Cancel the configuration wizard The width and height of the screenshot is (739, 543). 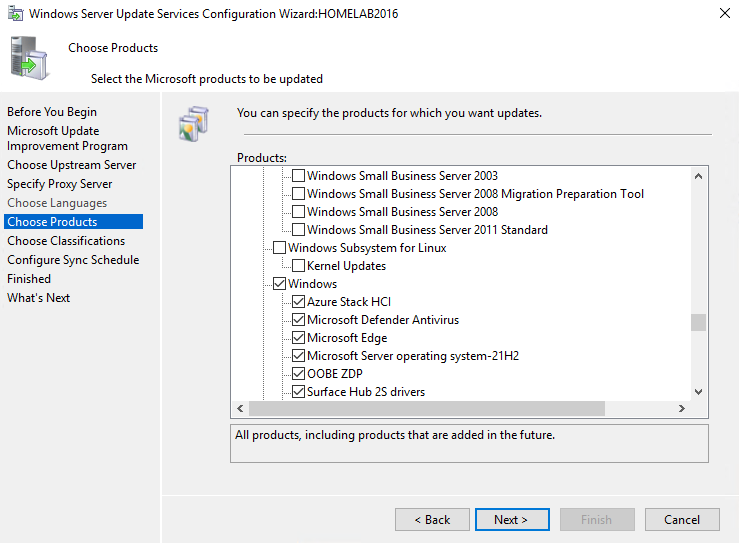(682, 519)
